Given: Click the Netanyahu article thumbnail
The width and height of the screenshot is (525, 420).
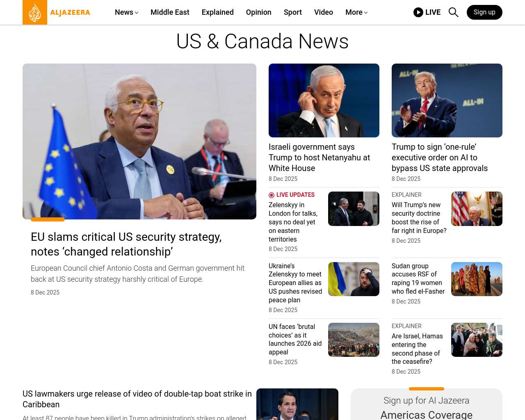Looking at the screenshot, I should (324, 100).
